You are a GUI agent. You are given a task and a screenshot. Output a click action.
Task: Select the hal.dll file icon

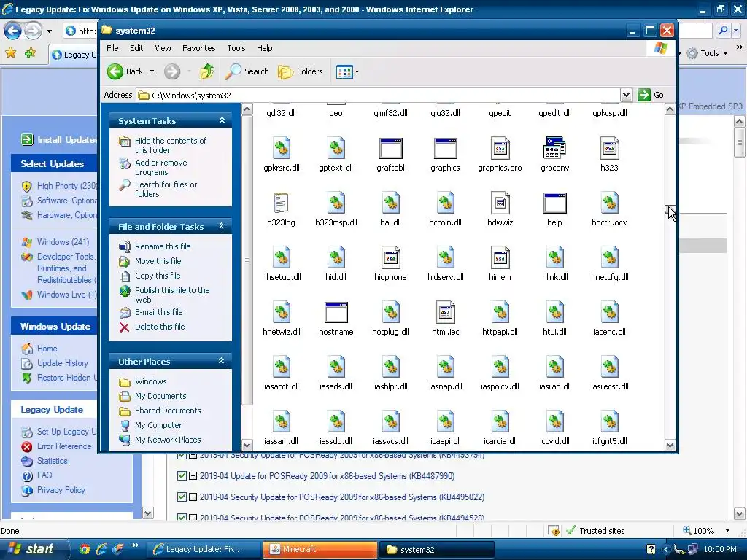click(x=391, y=203)
